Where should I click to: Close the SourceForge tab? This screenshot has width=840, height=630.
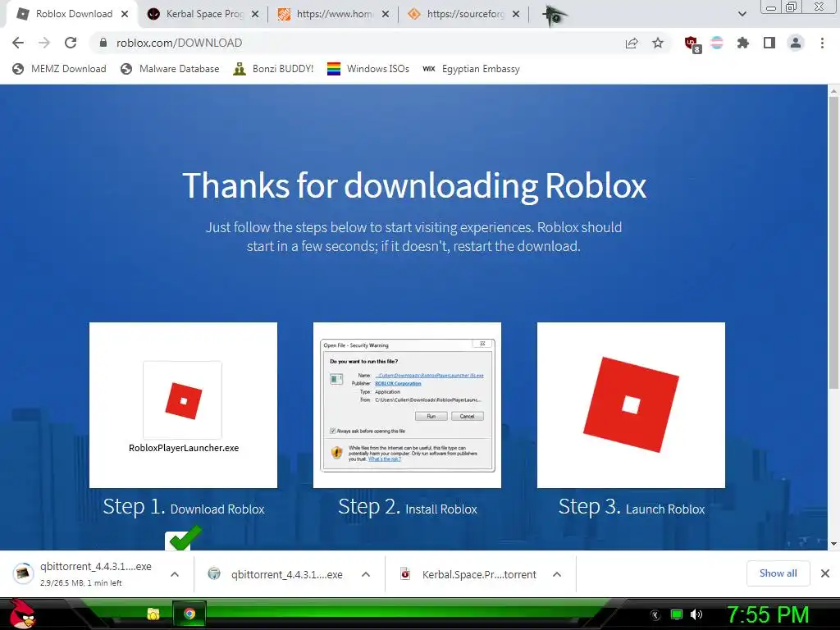point(516,14)
